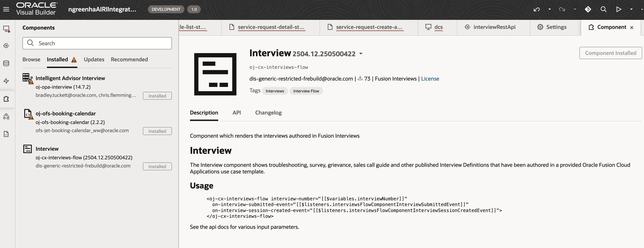Expand the Interview version dropdown arrow

pyautogui.click(x=361, y=54)
